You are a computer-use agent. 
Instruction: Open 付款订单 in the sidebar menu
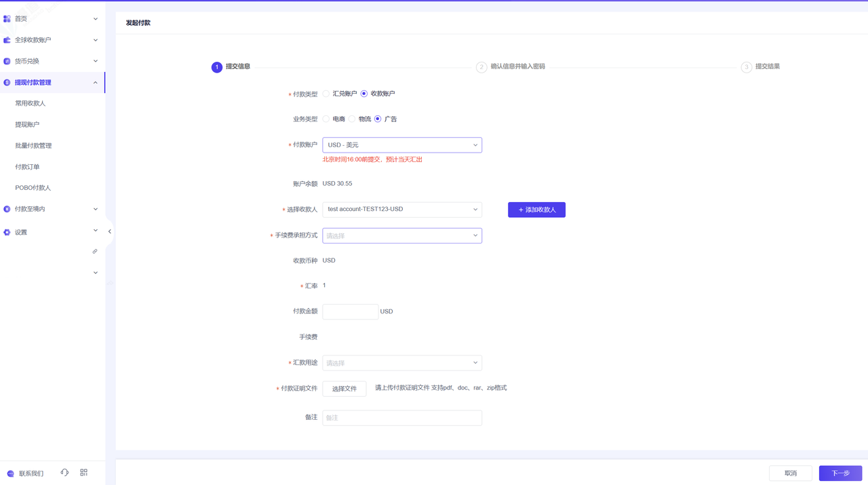[27, 167]
